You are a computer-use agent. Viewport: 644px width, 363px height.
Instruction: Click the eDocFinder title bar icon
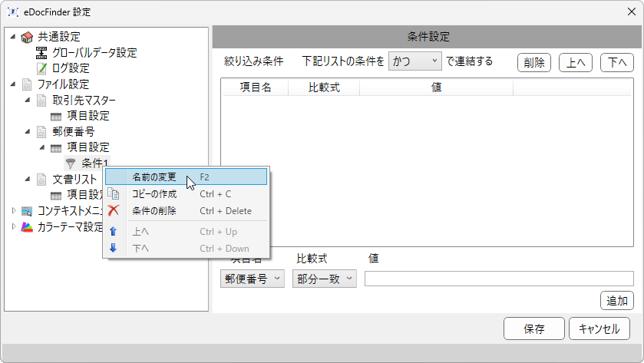(13, 12)
